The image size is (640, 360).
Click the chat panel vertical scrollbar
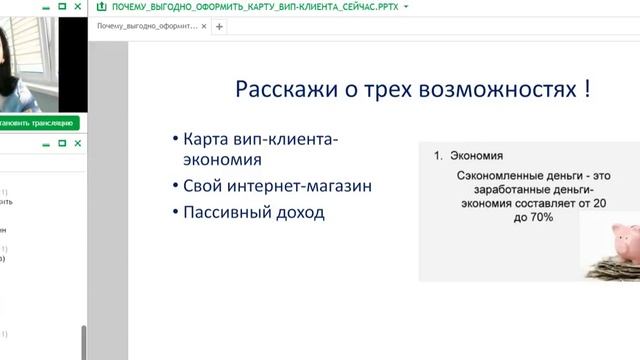[x=84, y=342]
